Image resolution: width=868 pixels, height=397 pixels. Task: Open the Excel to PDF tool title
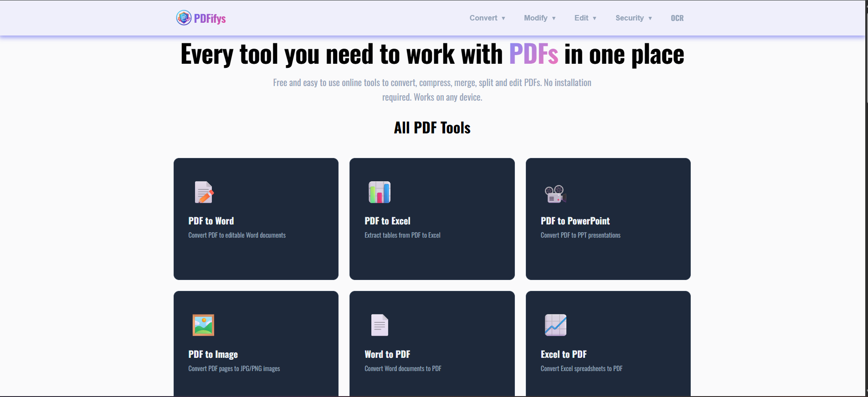click(x=564, y=354)
